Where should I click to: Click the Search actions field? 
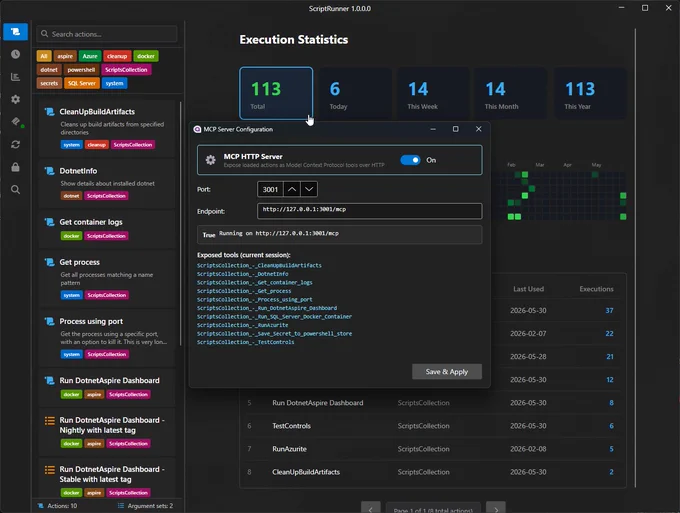pyautogui.click(x=107, y=34)
